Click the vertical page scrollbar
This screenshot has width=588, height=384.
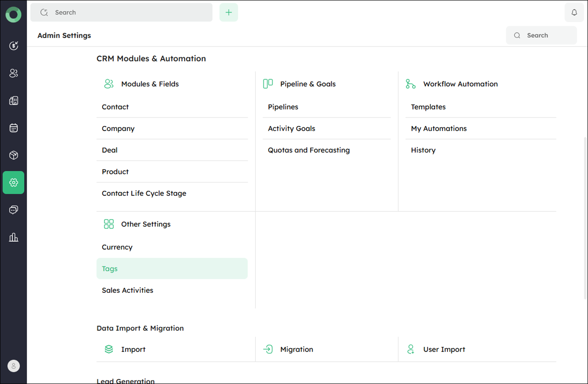tap(585, 217)
